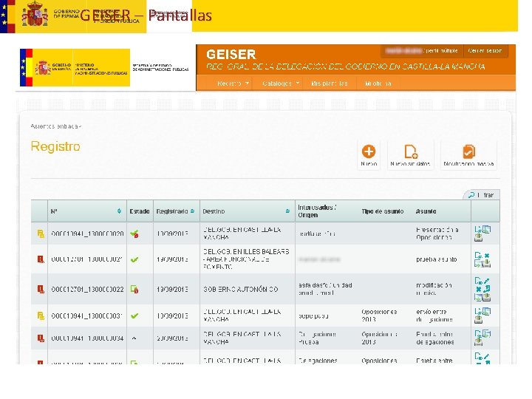The image size is (532, 399).
Task: Click envío entre delegaciones asunto cell
Action: [434, 316]
